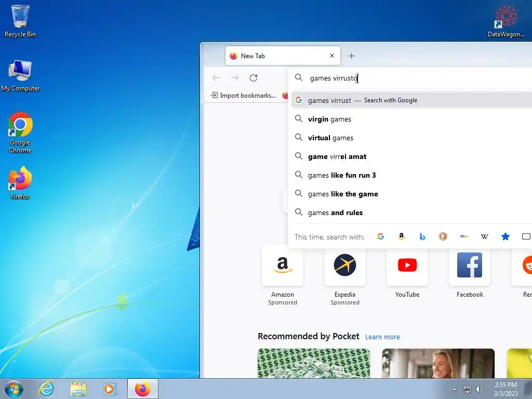Click the Firefox back arrow
Image resolution: width=532 pixels, height=399 pixels.
pos(216,78)
